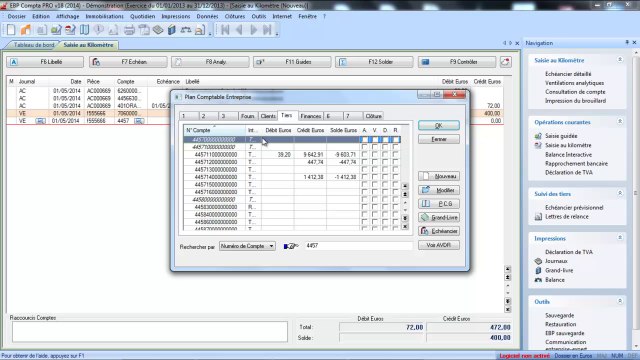Click the Fermer button in dialog

438,139
